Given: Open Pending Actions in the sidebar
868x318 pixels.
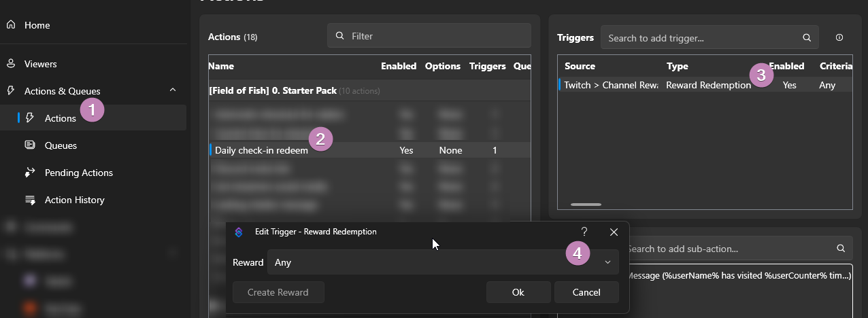Looking at the screenshot, I should click(79, 173).
